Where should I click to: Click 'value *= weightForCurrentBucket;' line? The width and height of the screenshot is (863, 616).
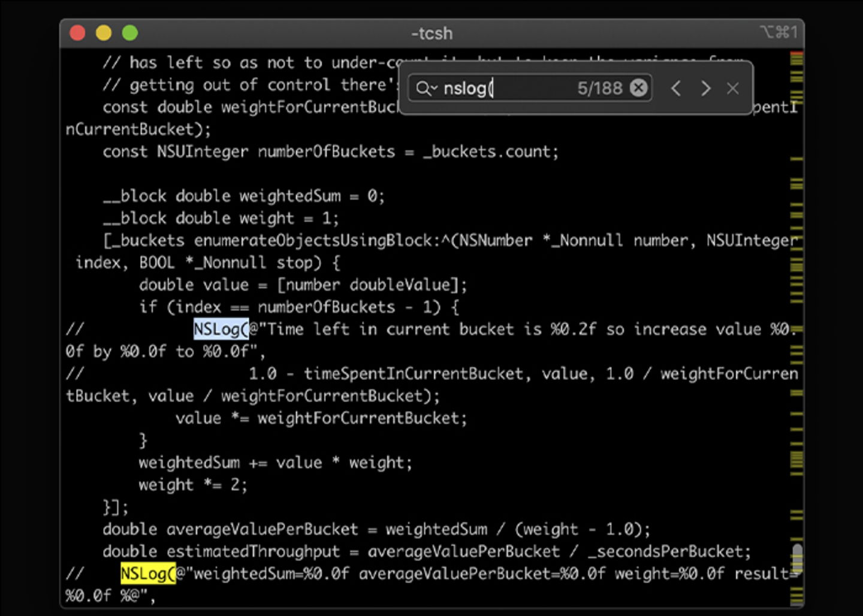pyautogui.click(x=321, y=418)
